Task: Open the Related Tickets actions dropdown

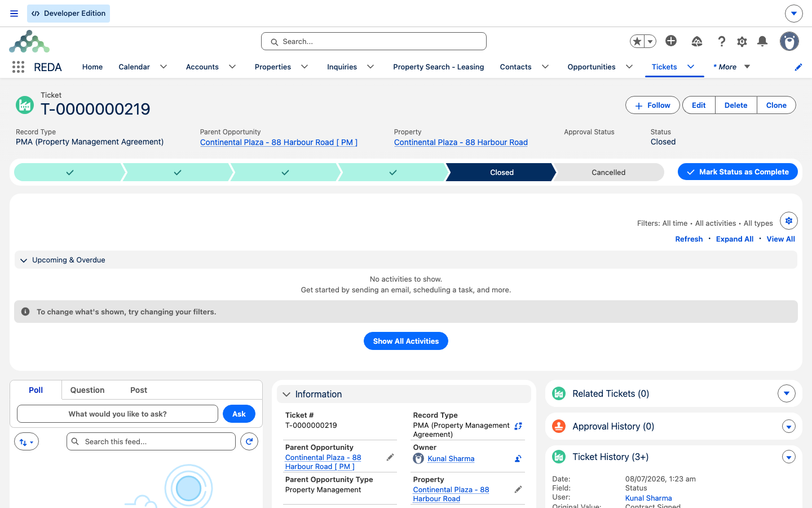Action: point(787,393)
